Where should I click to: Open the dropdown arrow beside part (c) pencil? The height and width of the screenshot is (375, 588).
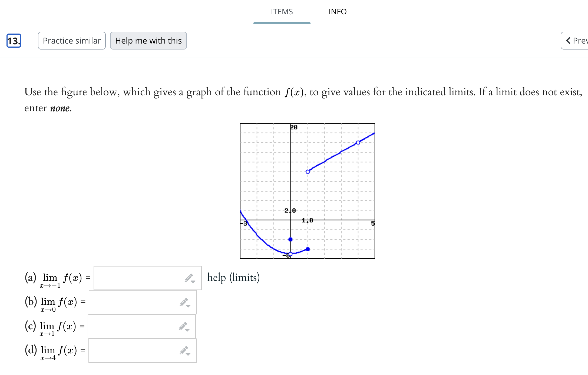pyautogui.click(x=187, y=330)
